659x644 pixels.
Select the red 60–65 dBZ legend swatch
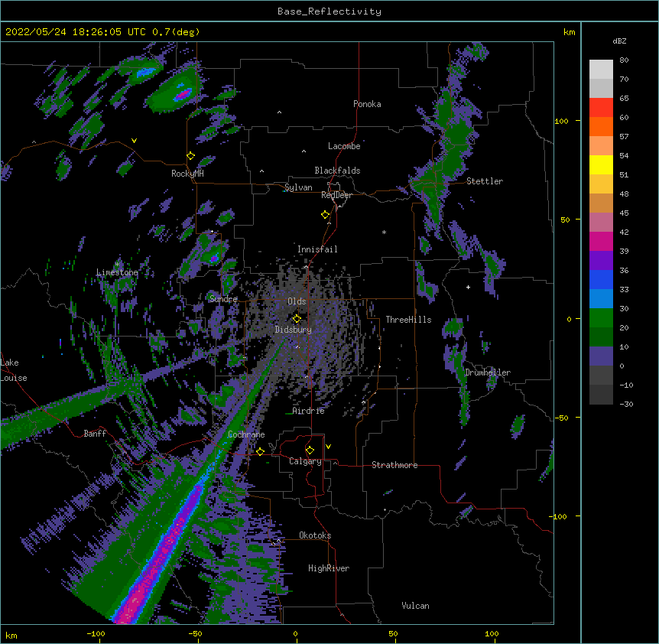pos(601,108)
